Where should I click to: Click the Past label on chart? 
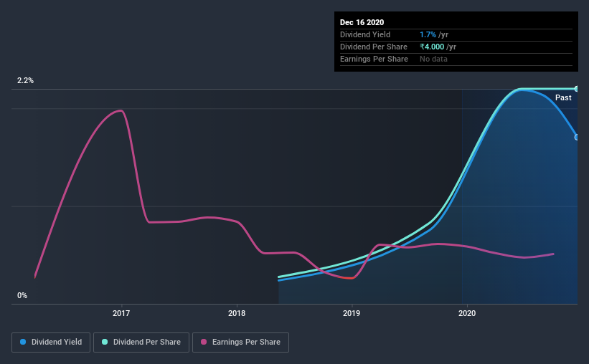(563, 97)
